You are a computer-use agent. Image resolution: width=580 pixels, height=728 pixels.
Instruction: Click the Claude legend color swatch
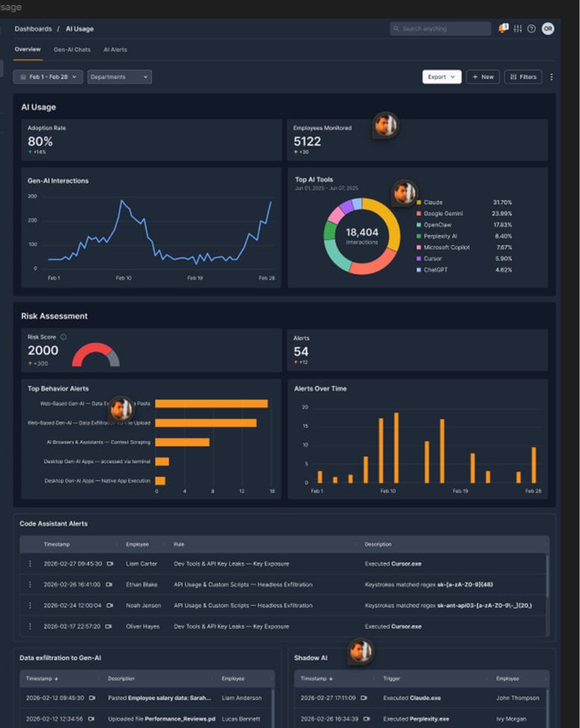click(x=419, y=203)
